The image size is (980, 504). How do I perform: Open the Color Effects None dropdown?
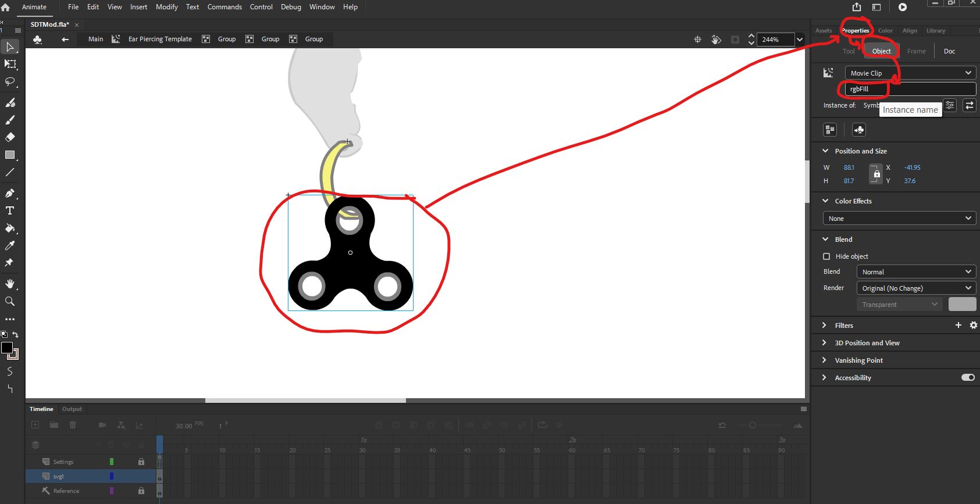(899, 219)
